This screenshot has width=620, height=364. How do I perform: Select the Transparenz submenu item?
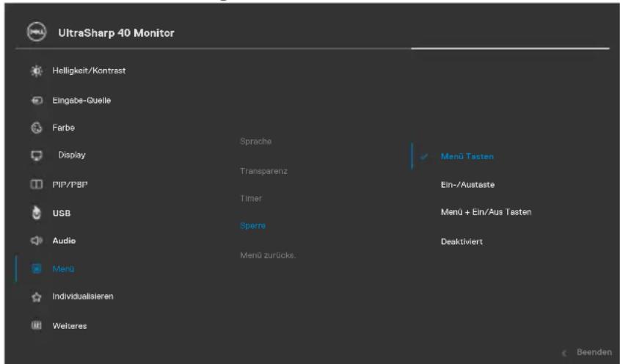[x=263, y=171]
